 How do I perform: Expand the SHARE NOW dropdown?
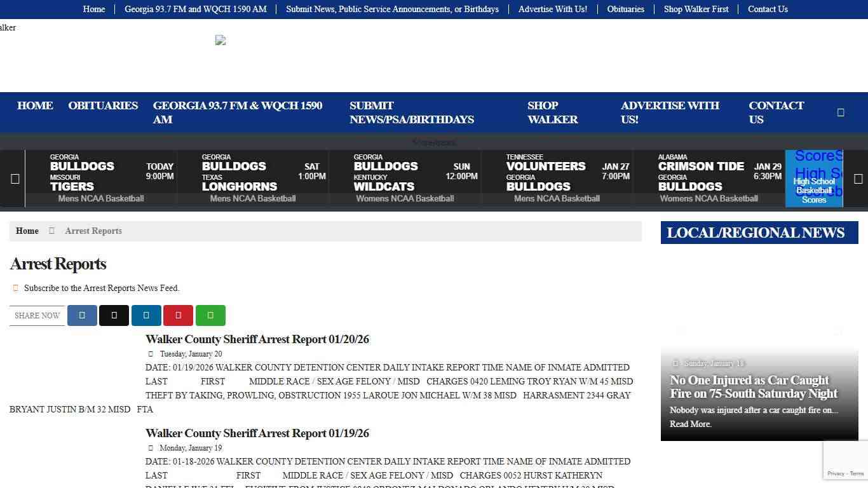[x=36, y=315]
